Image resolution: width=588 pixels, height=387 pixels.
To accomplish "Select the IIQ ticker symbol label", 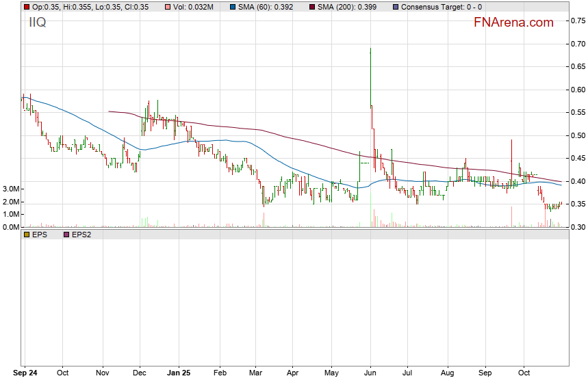I will tap(38, 23).
